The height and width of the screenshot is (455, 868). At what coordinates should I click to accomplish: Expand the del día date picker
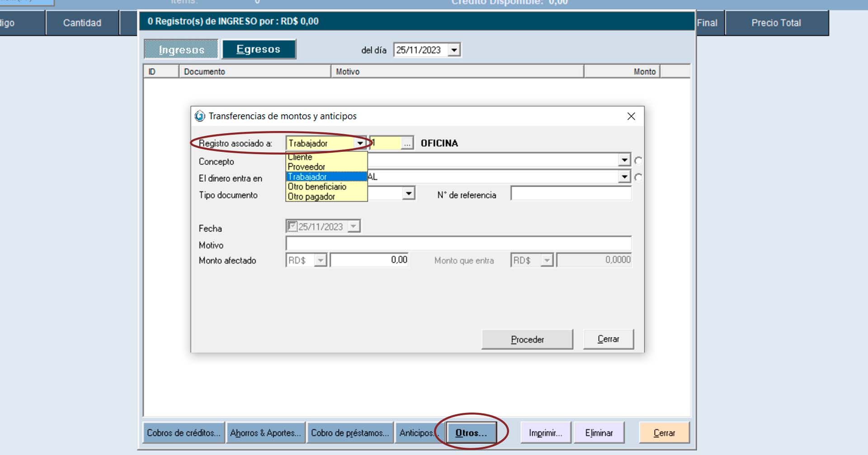click(x=454, y=50)
